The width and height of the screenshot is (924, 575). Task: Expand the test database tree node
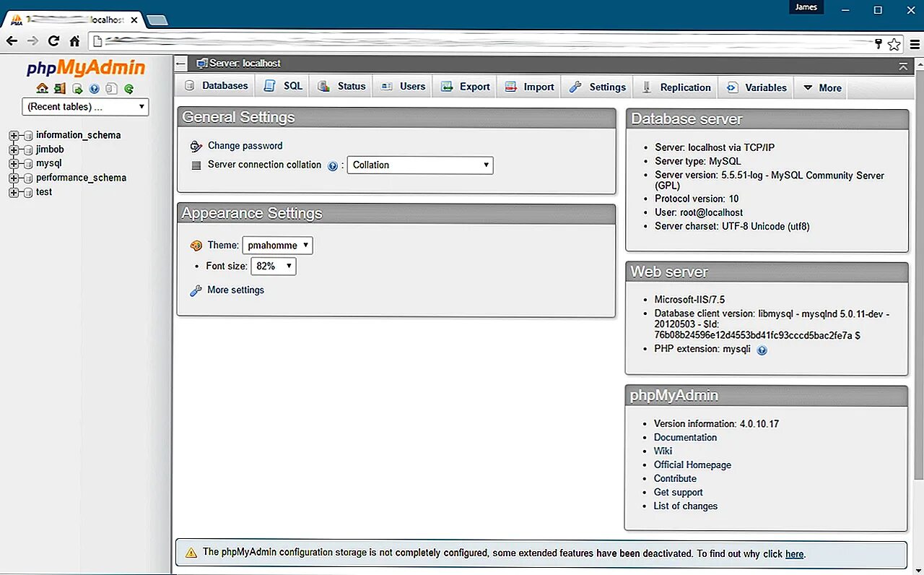(x=13, y=192)
